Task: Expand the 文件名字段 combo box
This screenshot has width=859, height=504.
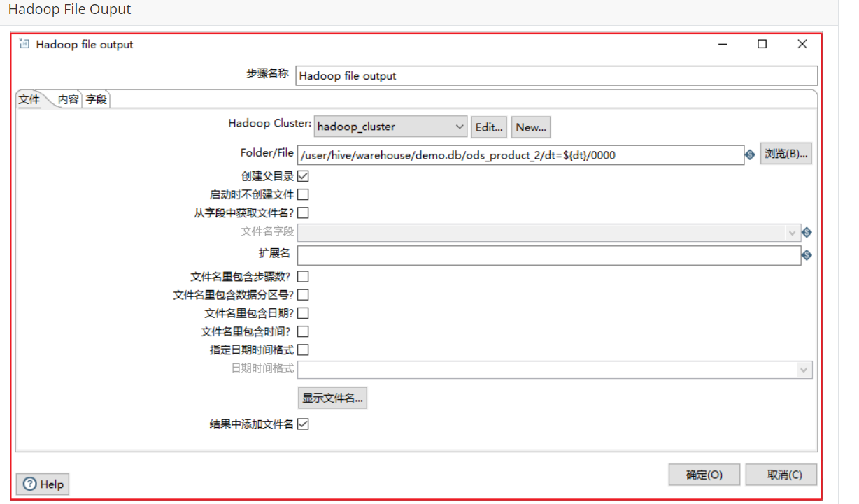Action: pyautogui.click(x=792, y=231)
